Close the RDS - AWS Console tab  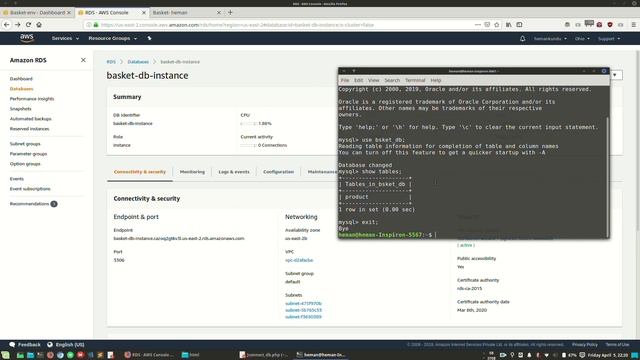click(144, 13)
